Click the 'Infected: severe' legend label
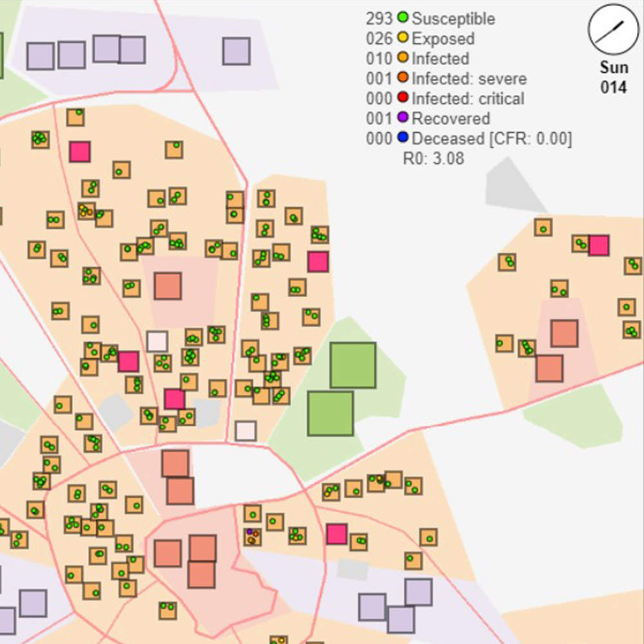Viewport: 644px width, 644px height. (x=469, y=79)
